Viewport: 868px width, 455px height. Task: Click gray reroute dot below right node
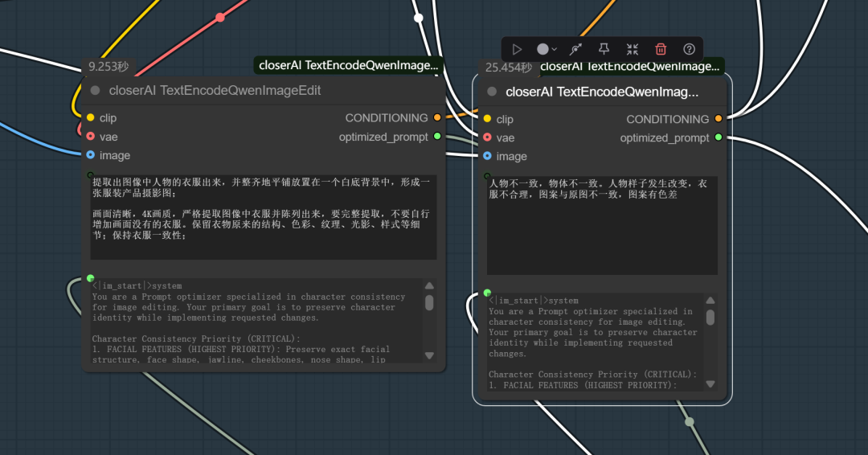coord(690,422)
